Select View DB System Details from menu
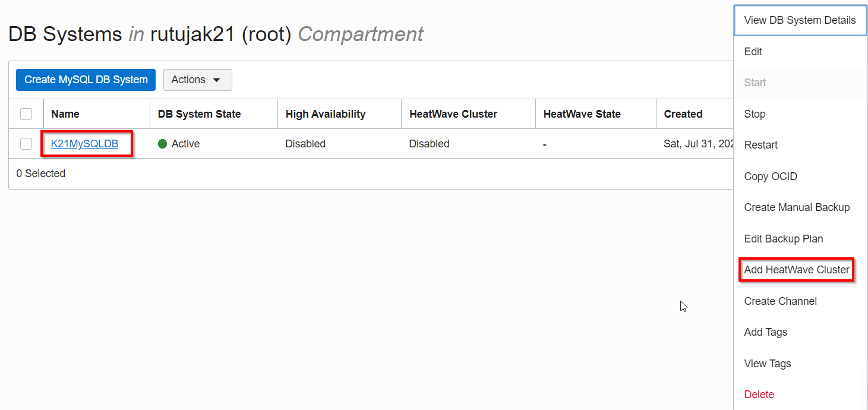The image size is (868, 410). pos(800,20)
